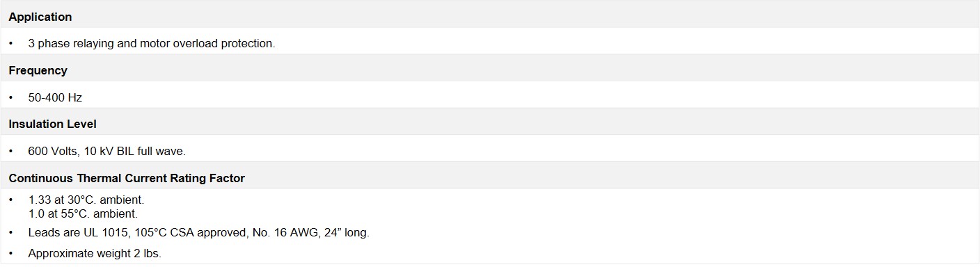The height and width of the screenshot is (267, 980).
Task: Click the '1.33 at 30°C. ambient' line
Action: [86, 200]
